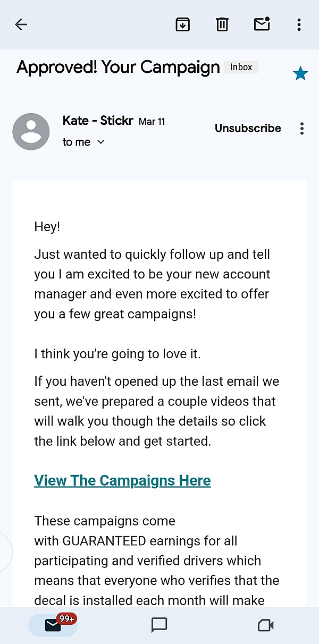Screen dimensions: 319x644
Task: Open the sender's profile avatar
Action: point(31,131)
